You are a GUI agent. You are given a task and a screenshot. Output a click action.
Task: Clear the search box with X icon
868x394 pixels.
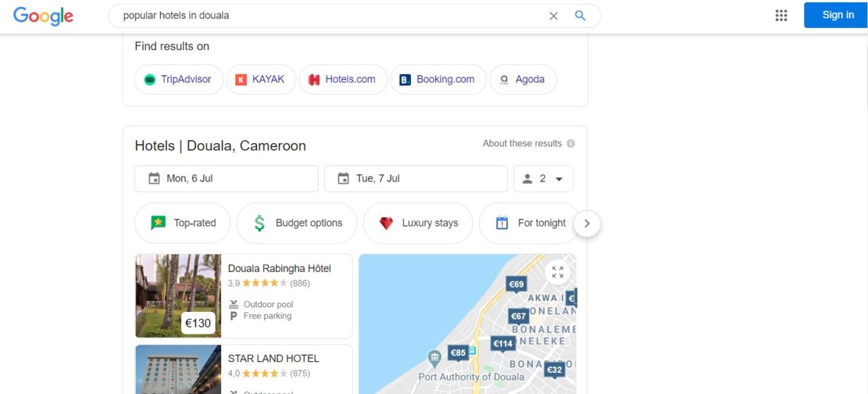[x=553, y=16]
